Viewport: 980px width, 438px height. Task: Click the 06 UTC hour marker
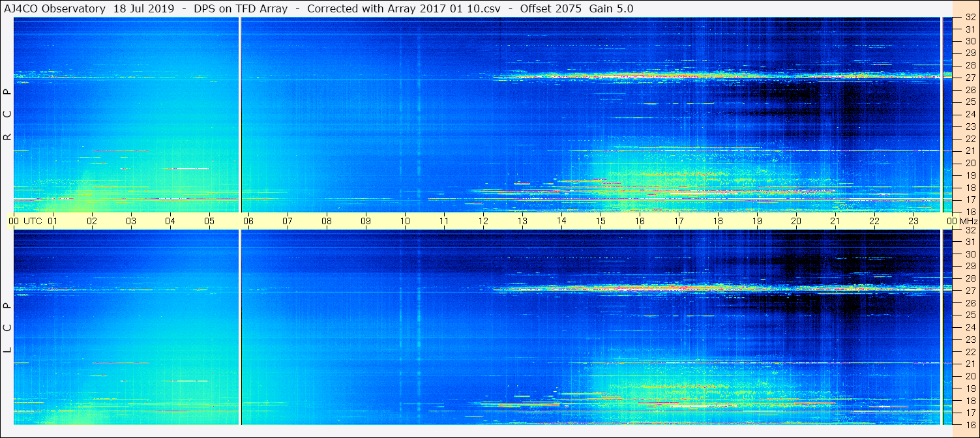coord(248,221)
